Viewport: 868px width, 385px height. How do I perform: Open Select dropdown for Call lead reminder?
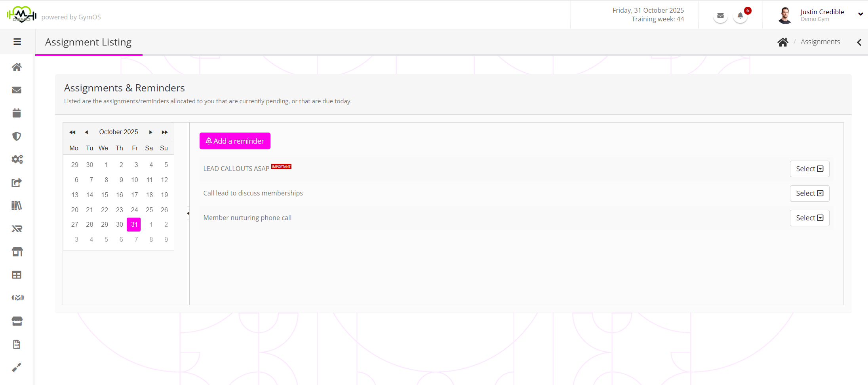[x=809, y=193]
